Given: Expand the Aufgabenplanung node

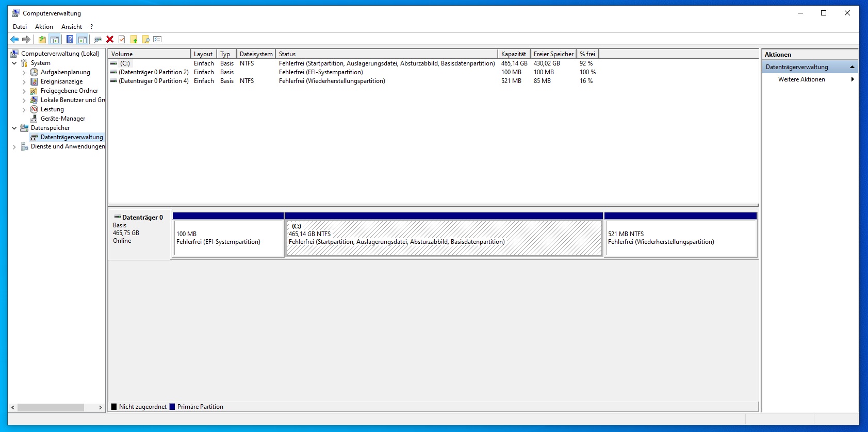Looking at the screenshot, I should (24, 72).
